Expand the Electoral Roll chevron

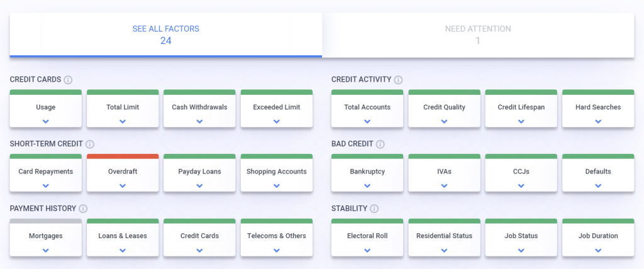[367, 250]
